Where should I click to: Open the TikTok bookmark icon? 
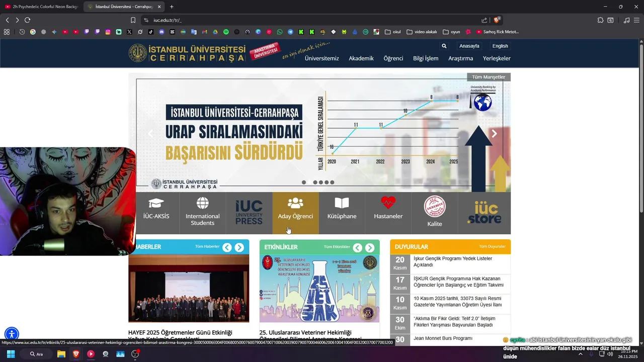coord(151,32)
